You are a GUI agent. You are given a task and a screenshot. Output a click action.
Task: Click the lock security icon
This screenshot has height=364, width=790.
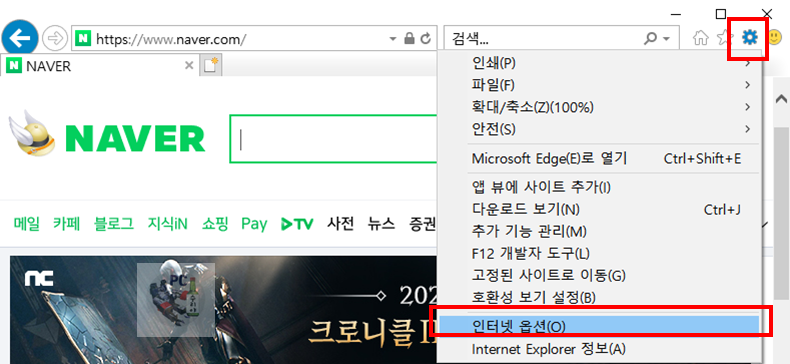410,38
